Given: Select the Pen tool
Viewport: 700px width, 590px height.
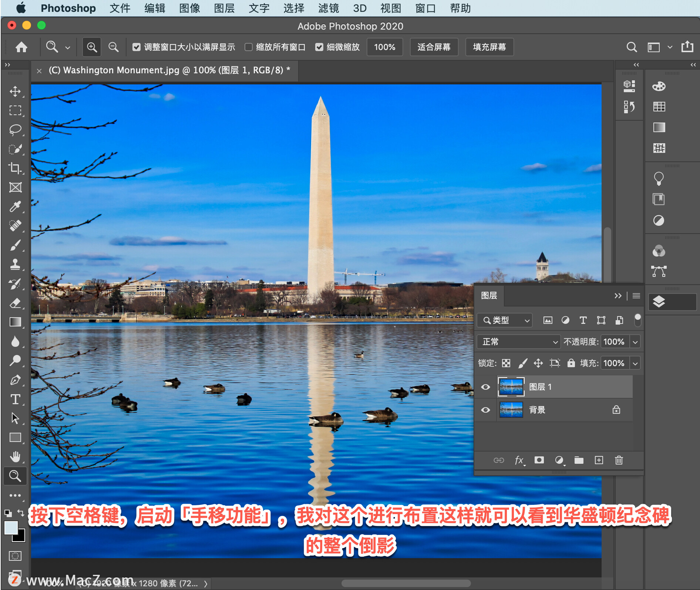Looking at the screenshot, I should click(x=15, y=380).
